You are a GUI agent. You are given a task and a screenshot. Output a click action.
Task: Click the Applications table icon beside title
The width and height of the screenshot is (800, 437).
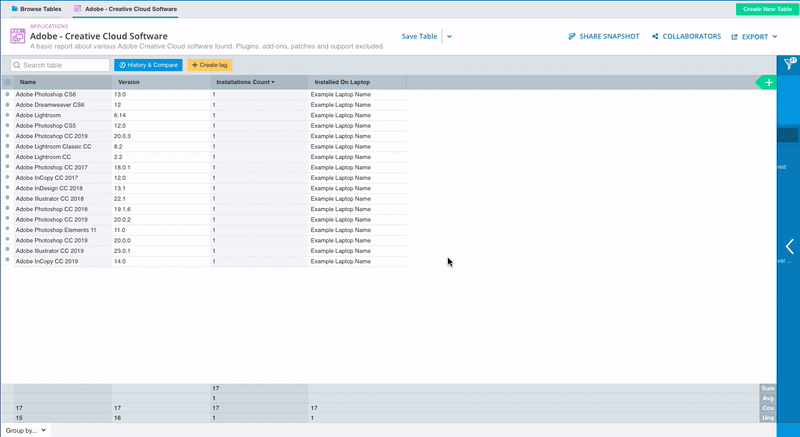18,36
